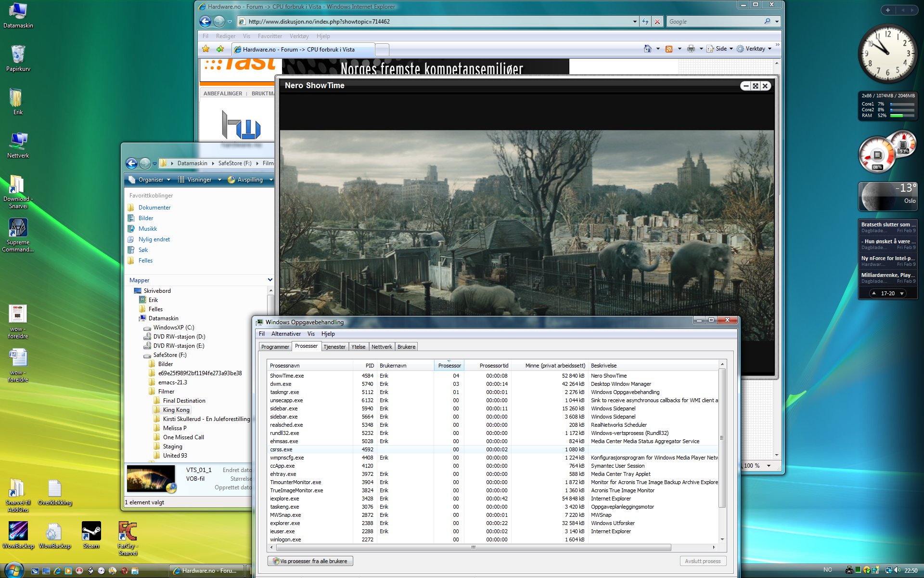The height and width of the screenshot is (578, 924).
Task: Select the ShowTime.exe process row
Action: (492, 376)
